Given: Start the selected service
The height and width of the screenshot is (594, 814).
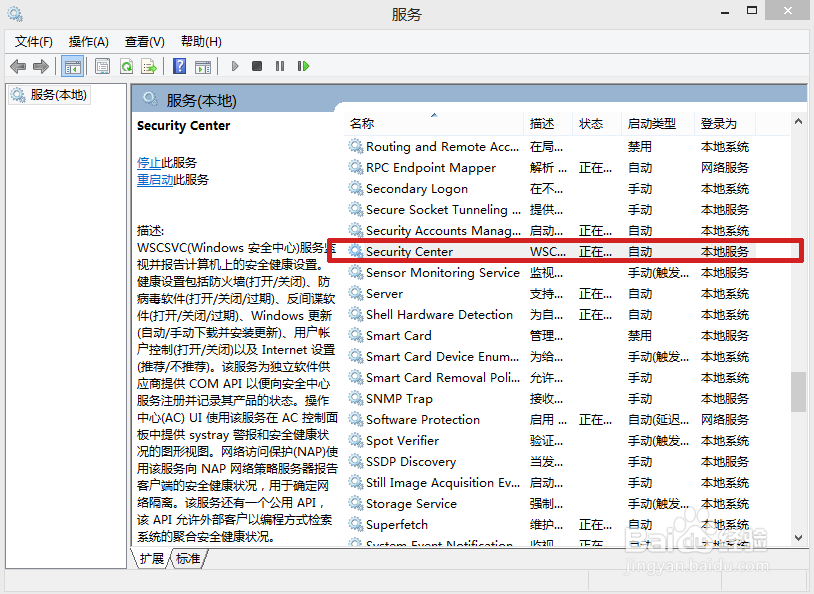Looking at the screenshot, I should pyautogui.click(x=233, y=66).
